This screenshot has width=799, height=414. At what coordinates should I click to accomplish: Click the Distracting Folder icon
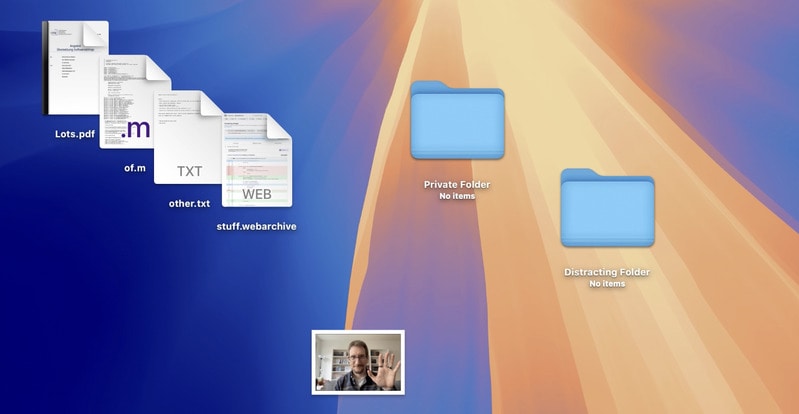pos(607,209)
